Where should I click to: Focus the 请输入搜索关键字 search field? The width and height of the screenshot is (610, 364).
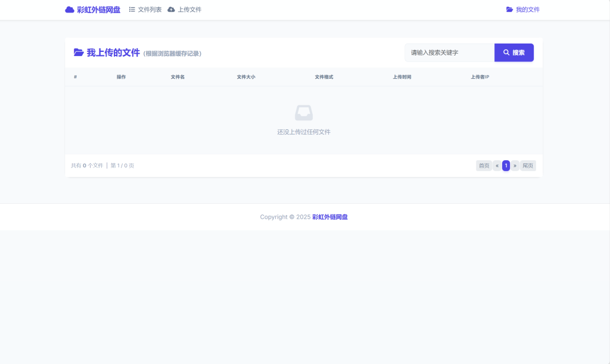pyautogui.click(x=449, y=52)
